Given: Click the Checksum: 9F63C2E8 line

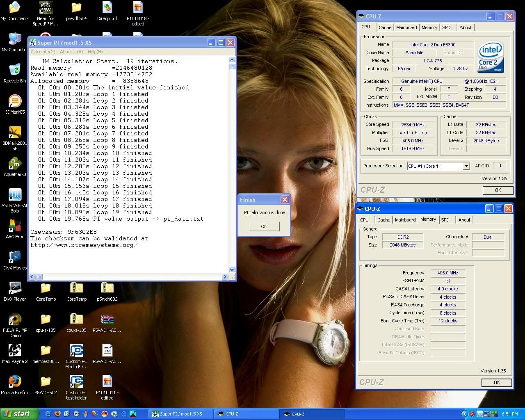Looking at the screenshot, I should click(64, 232).
